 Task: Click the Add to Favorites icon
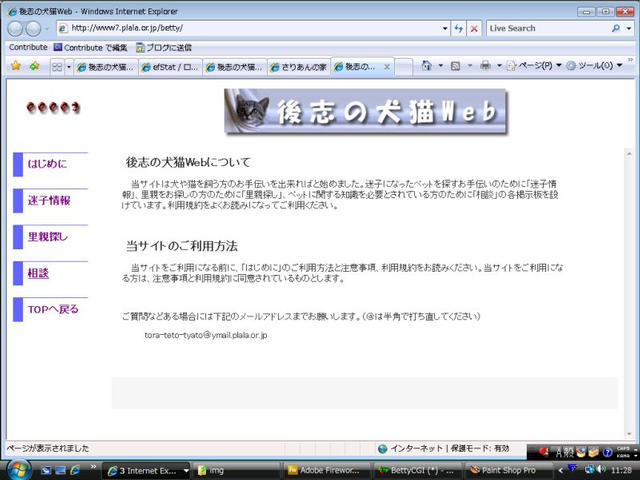[34, 66]
